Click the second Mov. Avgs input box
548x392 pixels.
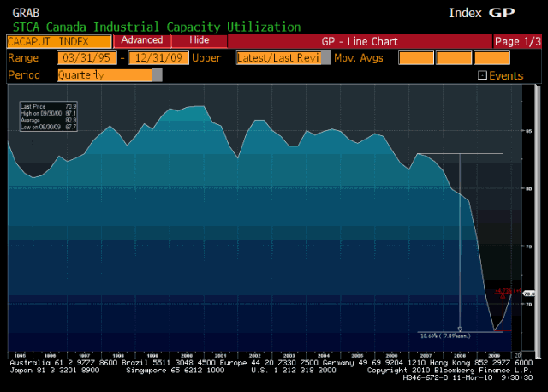[454, 58]
